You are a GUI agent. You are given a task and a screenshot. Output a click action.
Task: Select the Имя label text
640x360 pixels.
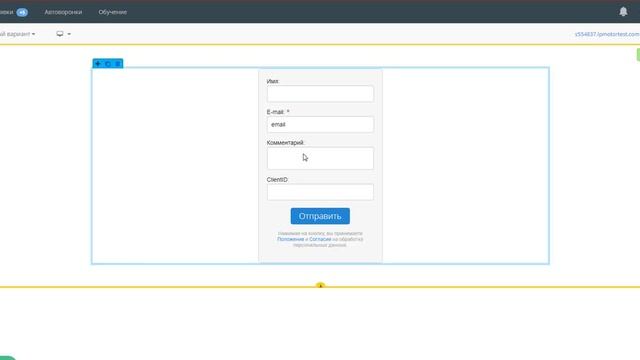pyautogui.click(x=273, y=81)
